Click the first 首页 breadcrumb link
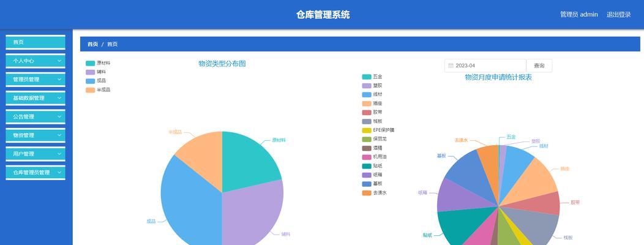This screenshot has height=245, width=644. pos(93,44)
